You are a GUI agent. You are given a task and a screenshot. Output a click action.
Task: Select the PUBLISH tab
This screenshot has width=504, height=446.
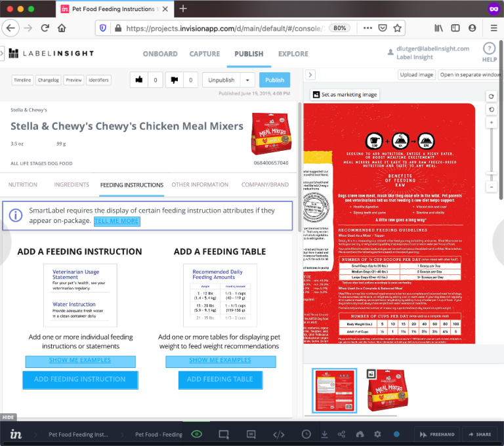pyautogui.click(x=249, y=54)
